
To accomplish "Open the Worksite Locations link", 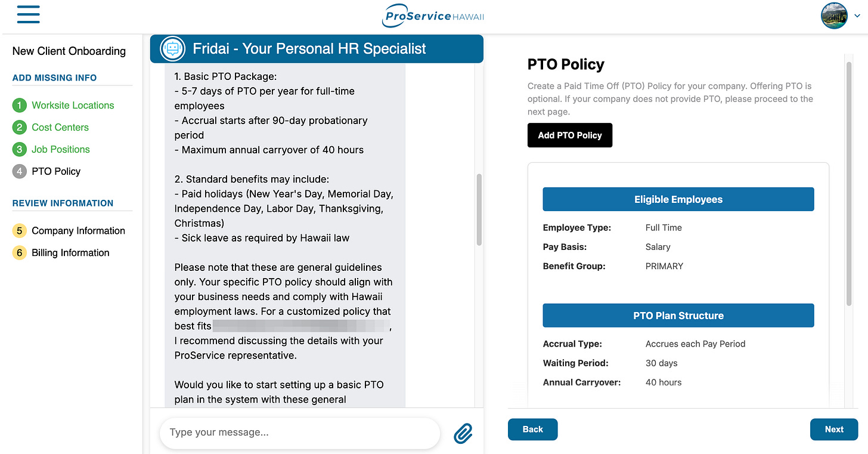I will (x=73, y=106).
